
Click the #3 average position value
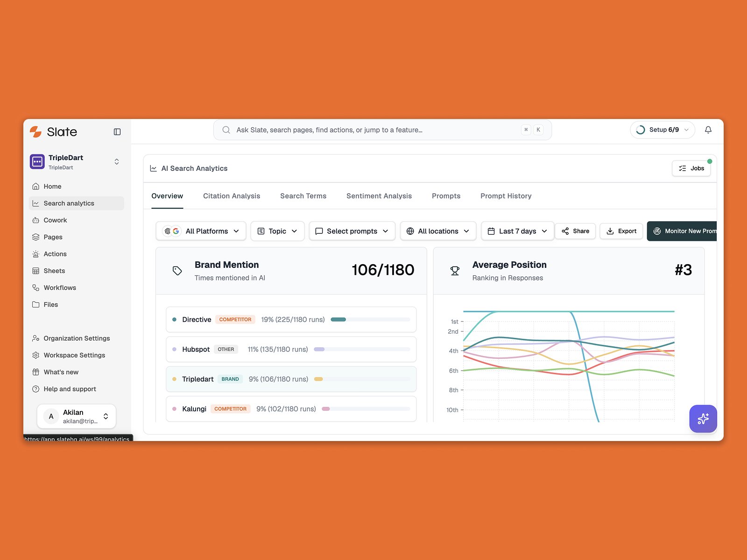(684, 270)
